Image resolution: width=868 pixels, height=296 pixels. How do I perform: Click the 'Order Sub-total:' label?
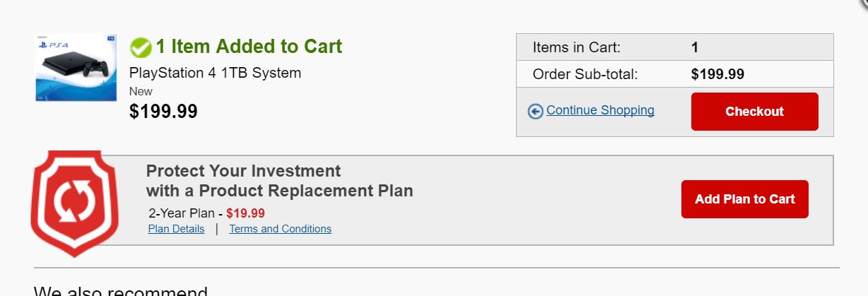tap(585, 74)
